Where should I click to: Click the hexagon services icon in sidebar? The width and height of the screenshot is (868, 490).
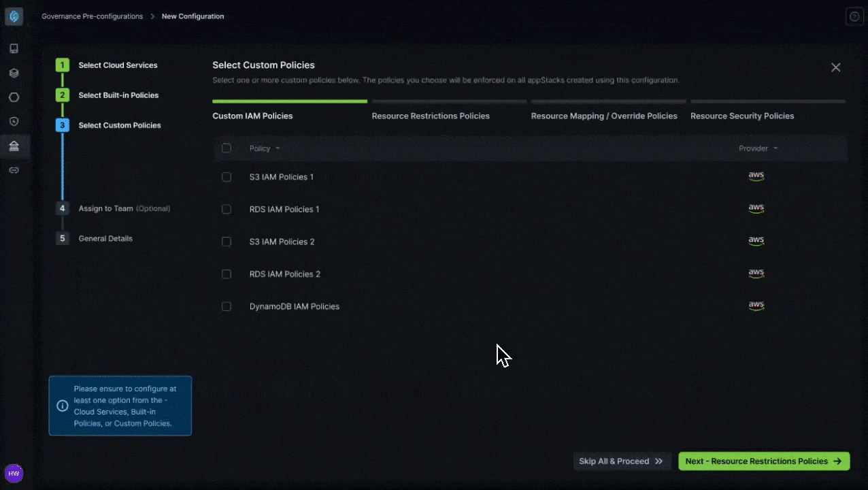tap(14, 97)
